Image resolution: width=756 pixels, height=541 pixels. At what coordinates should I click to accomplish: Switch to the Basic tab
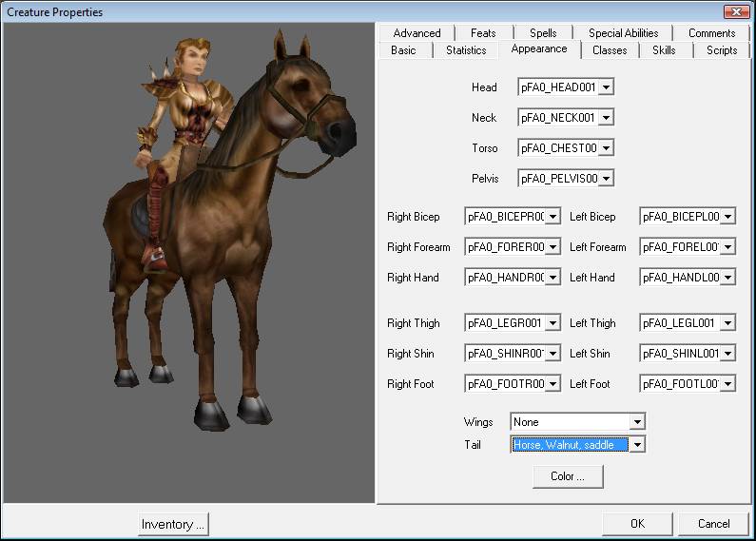tap(403, 50)
